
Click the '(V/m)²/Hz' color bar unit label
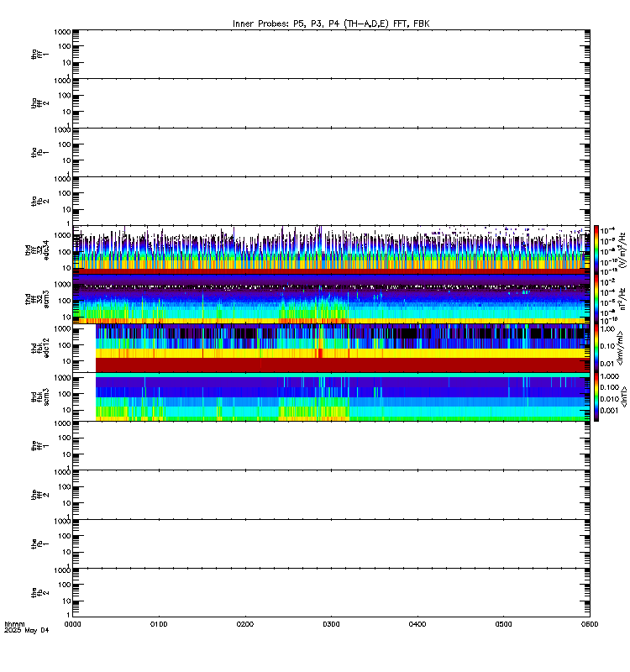click(622, 250)
